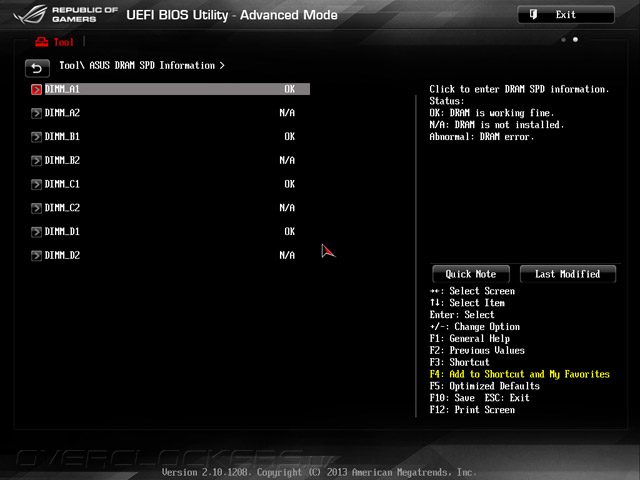Select the DIMM_B2 entry label
Viewport: 640px width, 480px height.
(x=62, y=160)
